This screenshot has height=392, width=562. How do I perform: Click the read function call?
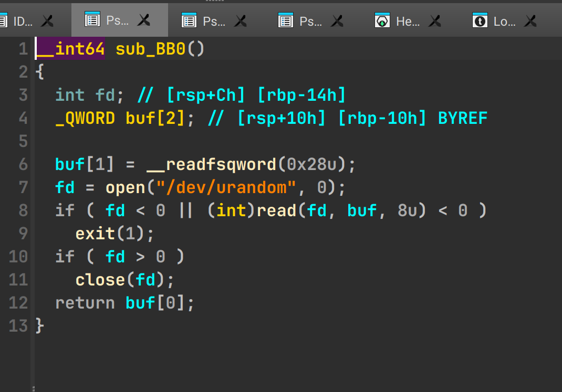point(277,210)
